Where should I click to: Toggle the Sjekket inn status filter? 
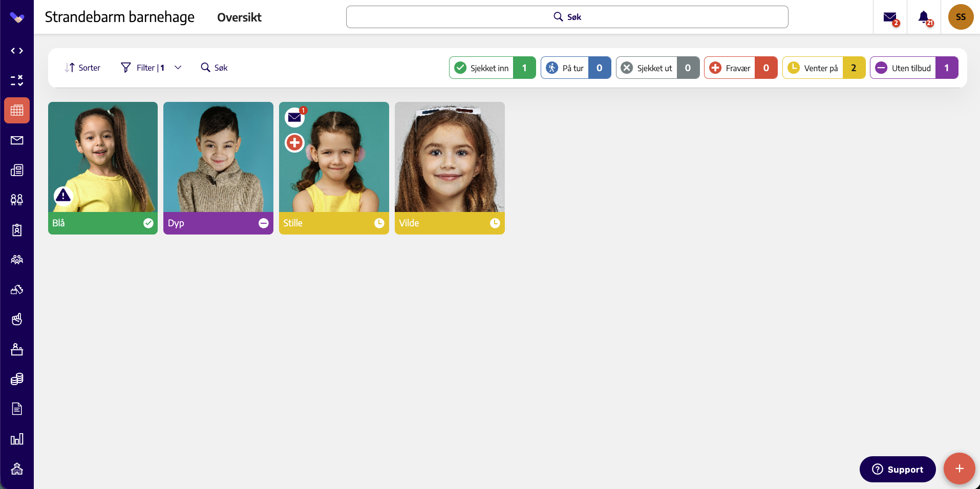point(493,68)
